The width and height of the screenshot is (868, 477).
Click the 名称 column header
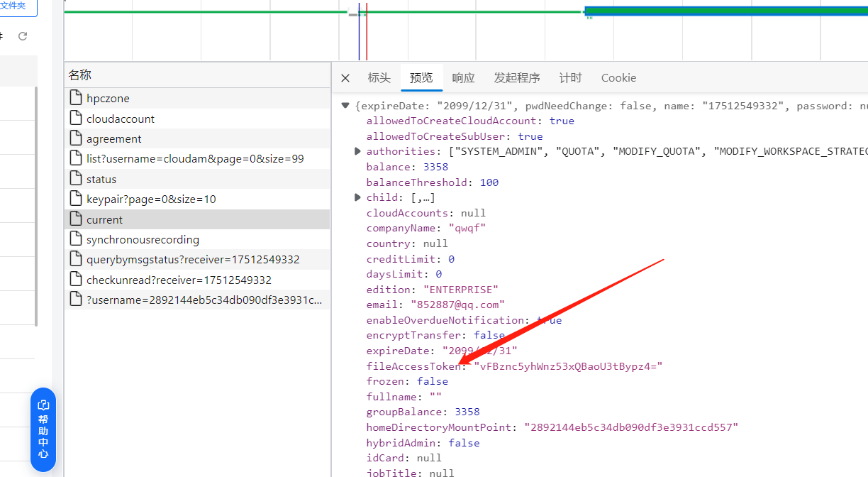(80, 75)
